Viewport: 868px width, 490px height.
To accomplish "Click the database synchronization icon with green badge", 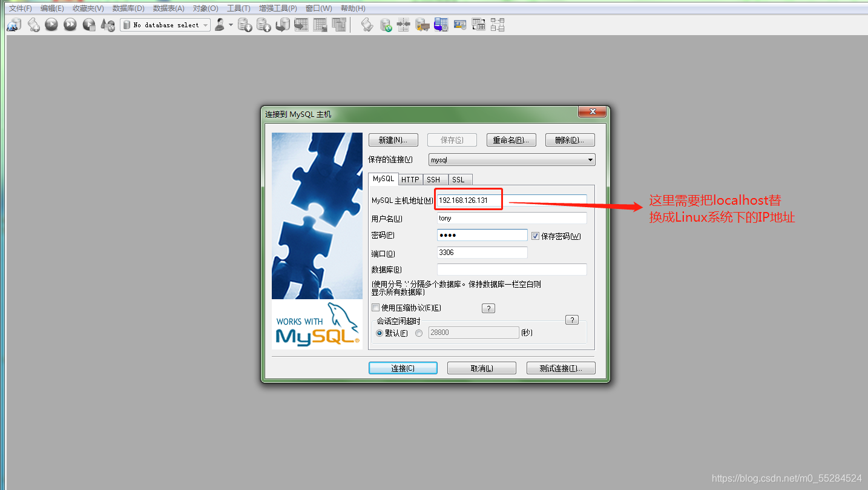I will tap(386, 25).
